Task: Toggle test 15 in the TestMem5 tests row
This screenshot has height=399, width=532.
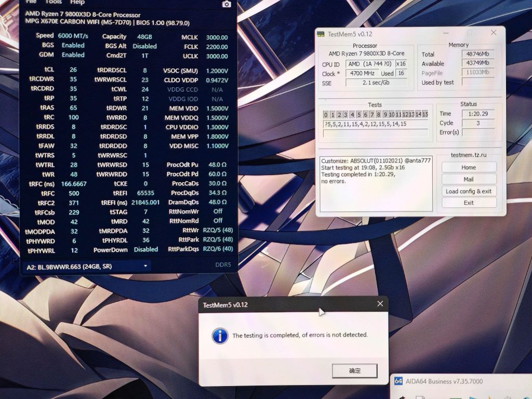Action: (x=424, y=114)
